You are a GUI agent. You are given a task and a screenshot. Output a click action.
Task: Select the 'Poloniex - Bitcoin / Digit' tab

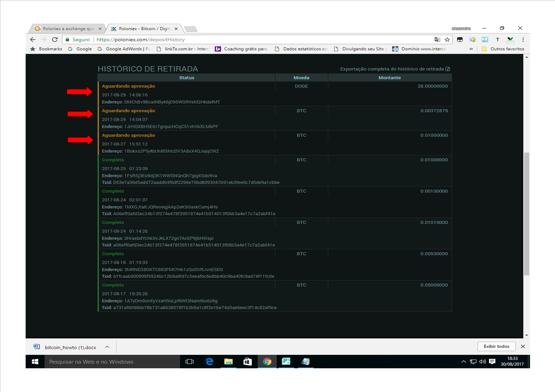tap(144, 29)
